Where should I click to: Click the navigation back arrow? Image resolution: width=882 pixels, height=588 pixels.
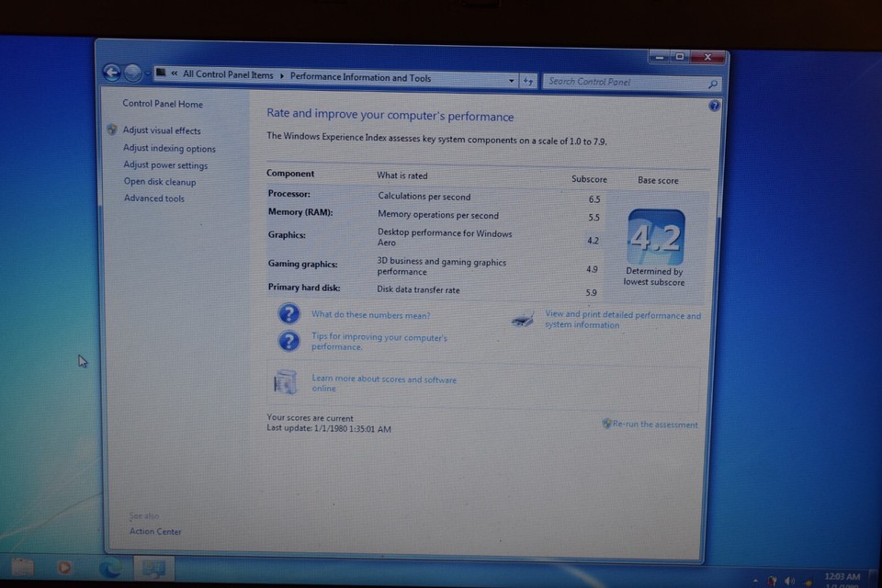click(x=111, y=73)
